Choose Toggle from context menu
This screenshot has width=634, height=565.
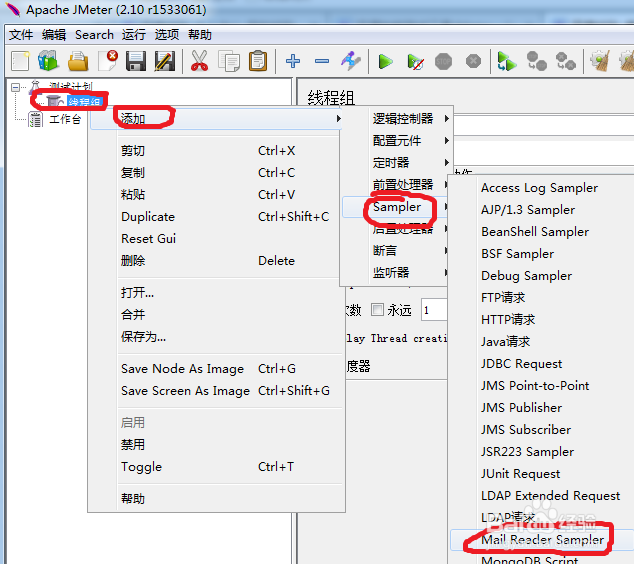[216, 467]
